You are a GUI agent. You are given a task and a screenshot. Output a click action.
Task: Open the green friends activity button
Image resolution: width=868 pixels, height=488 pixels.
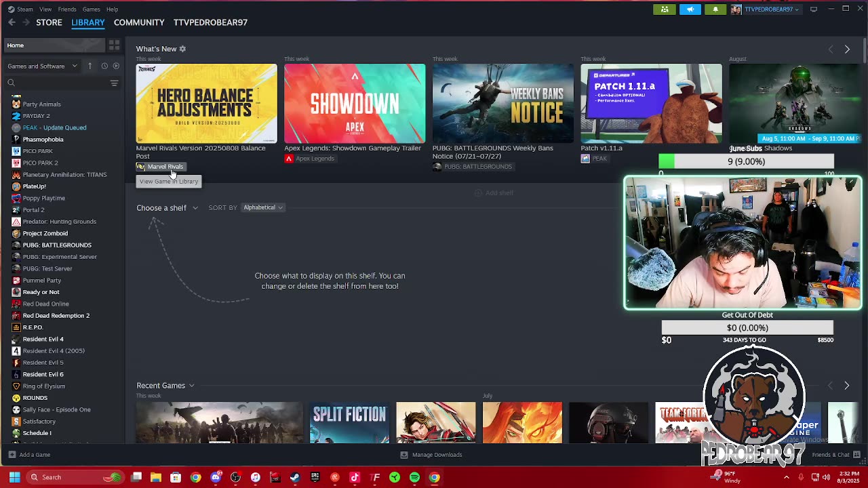[x=665, y=9]
